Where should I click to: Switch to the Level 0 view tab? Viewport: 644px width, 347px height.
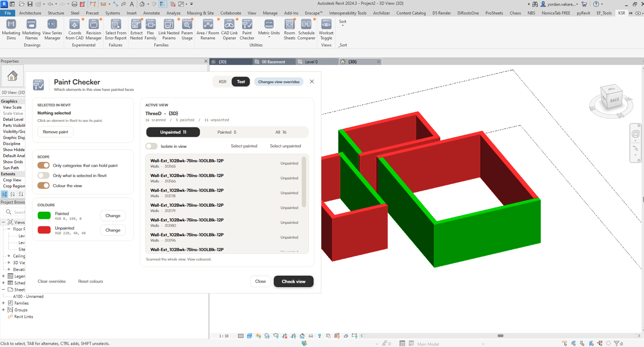[x=311, y=62]
